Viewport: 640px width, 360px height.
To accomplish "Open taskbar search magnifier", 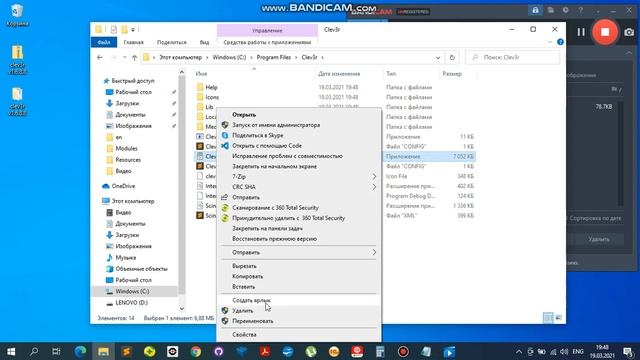I will pos(34,351).
